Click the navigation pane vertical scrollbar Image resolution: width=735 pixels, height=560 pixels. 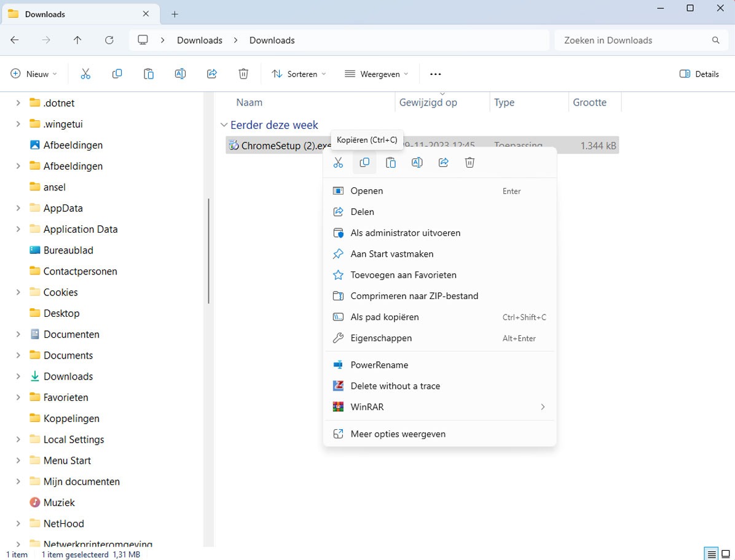tap(208, 251)
